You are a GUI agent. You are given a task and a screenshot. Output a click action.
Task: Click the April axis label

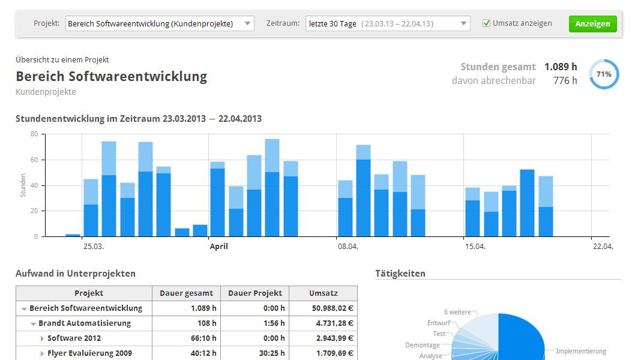coord(218,246)
